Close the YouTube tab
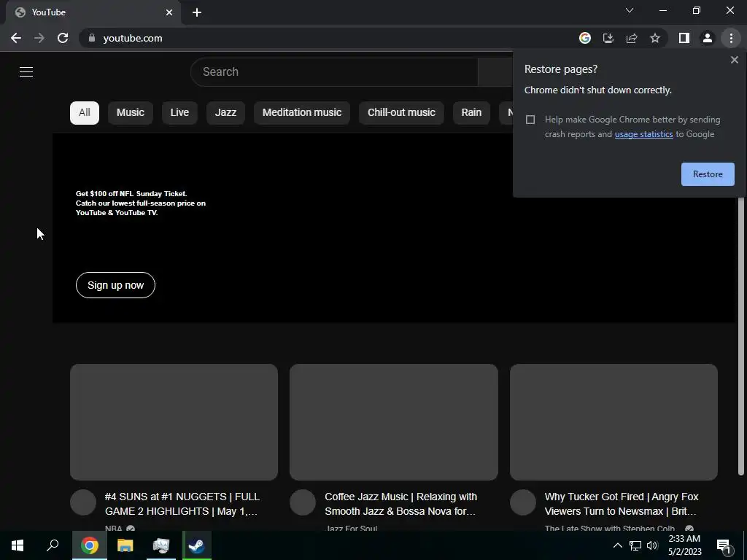This screenshot has height=560, width=747. (x=169, y=12)
